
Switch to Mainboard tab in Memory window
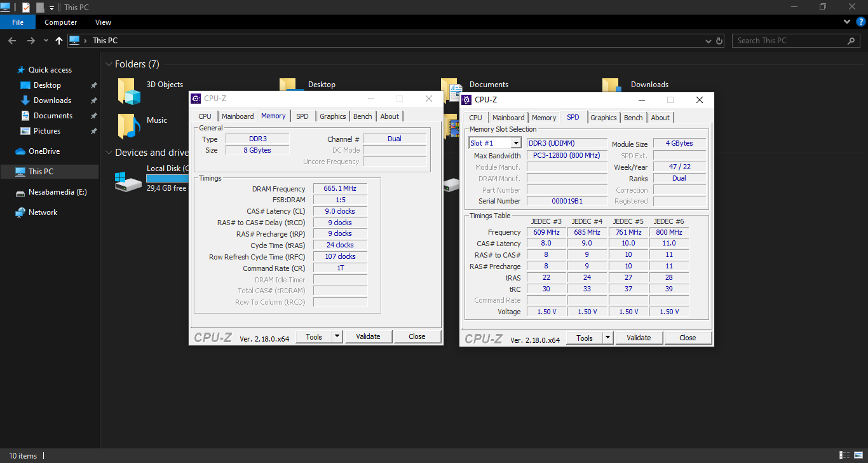(x=238, y=116)
